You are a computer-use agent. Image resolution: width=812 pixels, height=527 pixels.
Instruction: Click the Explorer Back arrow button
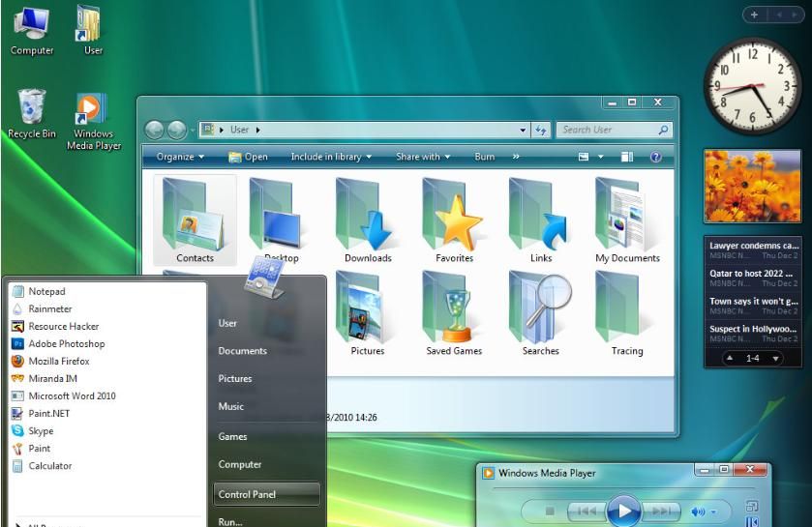154,130
